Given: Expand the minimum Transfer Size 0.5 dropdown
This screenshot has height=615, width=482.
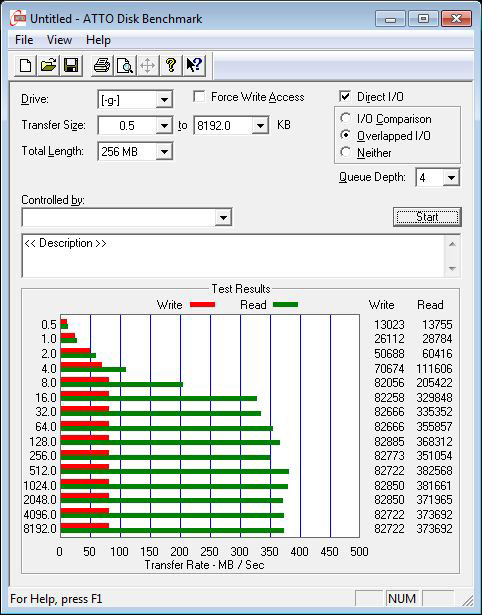Looking at the screenshot, I should point(164,126).
